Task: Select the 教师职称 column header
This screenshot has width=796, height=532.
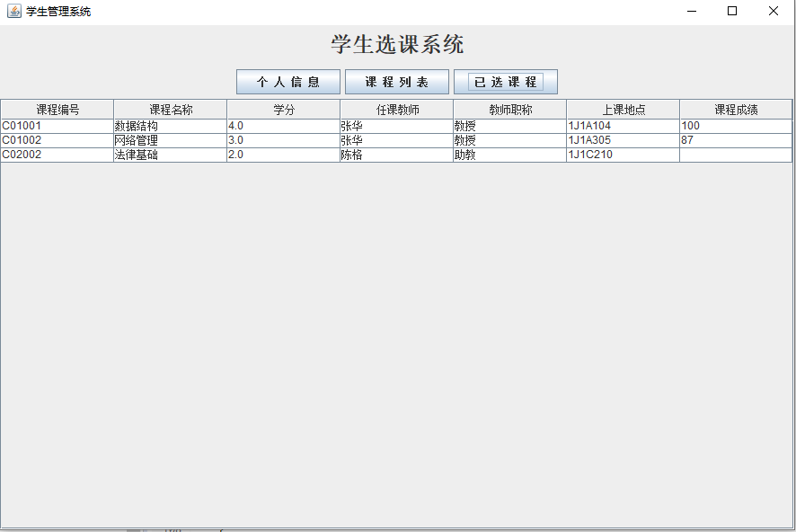Action: (x=510, y=109)
